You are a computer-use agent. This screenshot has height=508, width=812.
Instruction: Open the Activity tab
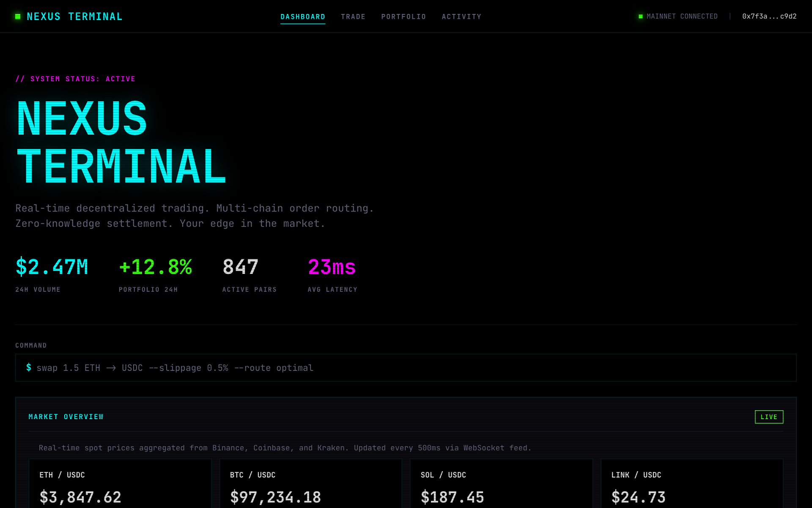tap(461, 17)
